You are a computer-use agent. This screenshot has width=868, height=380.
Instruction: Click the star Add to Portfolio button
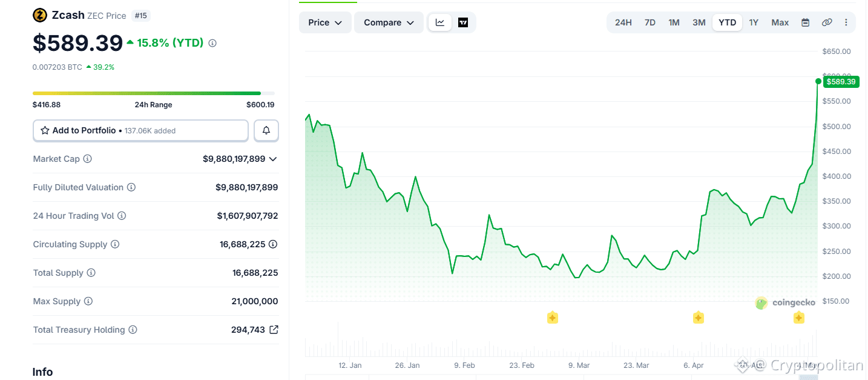point(140,130)
